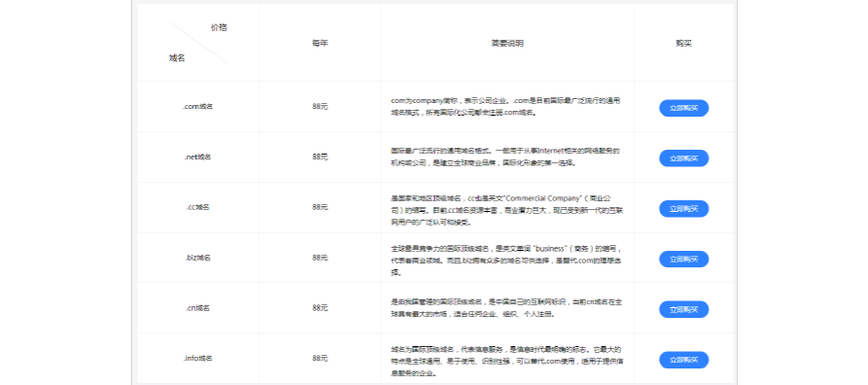Buy the .biz domain now

pos(683,260)
